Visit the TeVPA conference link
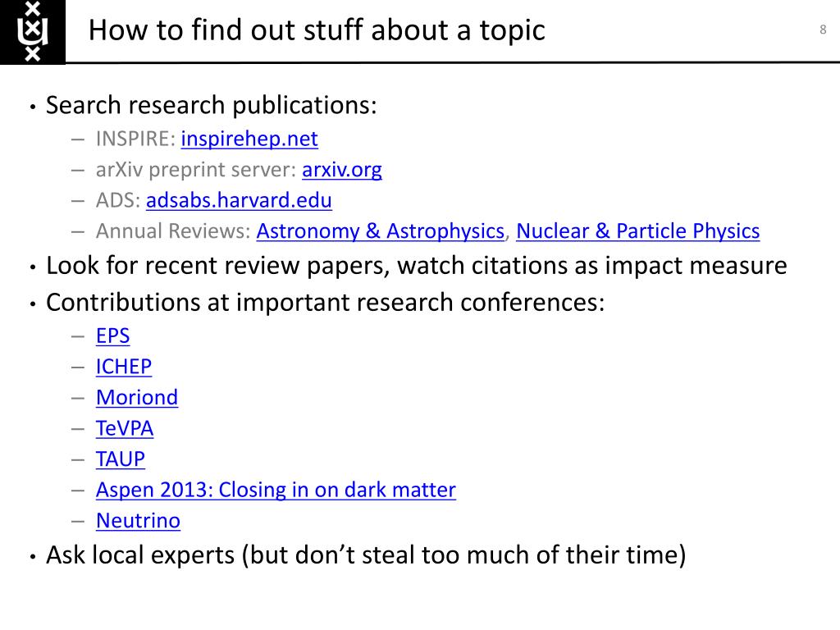 125,428
